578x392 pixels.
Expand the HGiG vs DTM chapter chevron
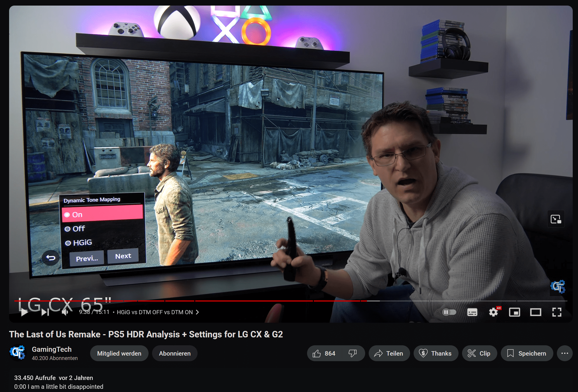point(198,312)
